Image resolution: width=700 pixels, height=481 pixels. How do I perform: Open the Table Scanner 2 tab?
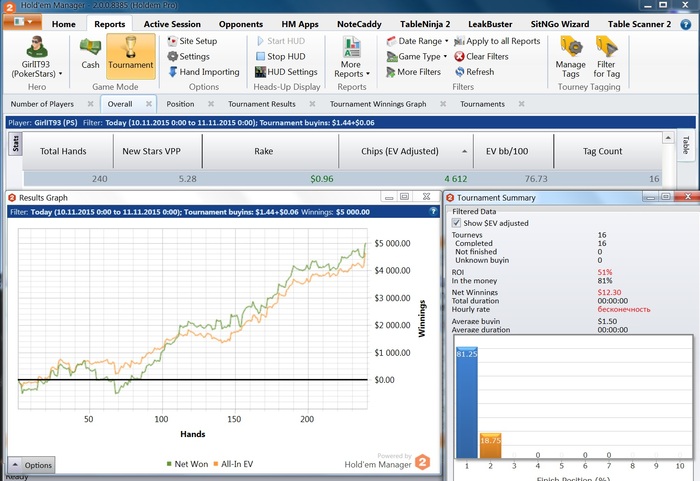point(639,24)
